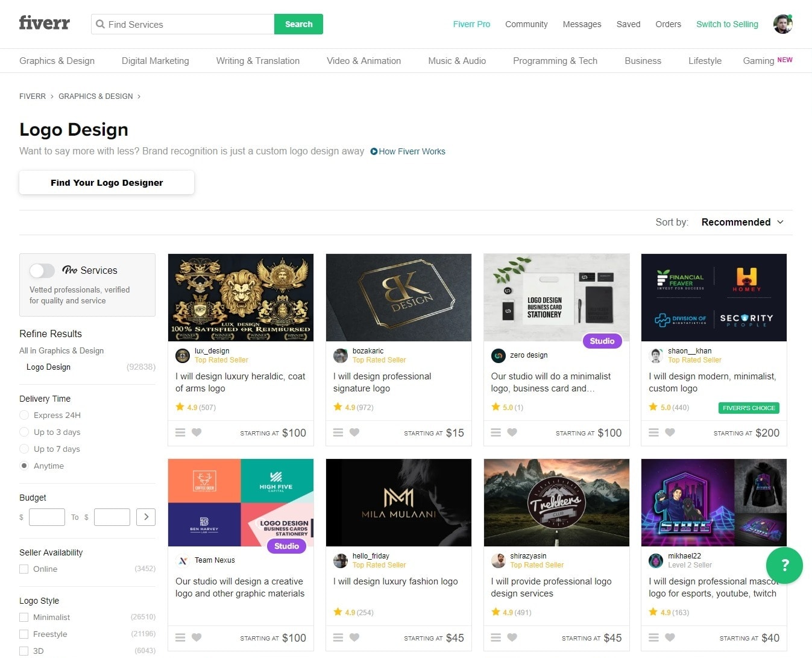This screenshot has height=658, width=812.
Task: Click Switch to Selling link
Action: coord(727,24)
